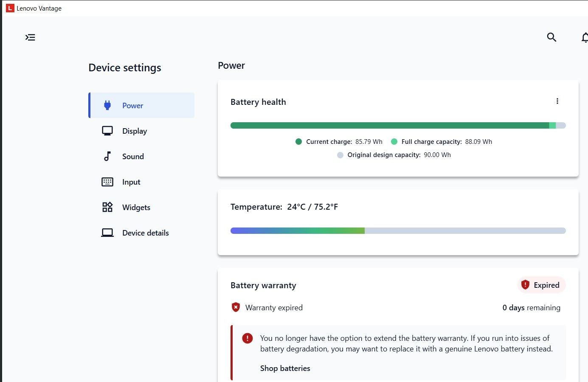Click the battery warranty extension notice text
The height and width of the screenshot is (382, 588).
pos(406,343)
